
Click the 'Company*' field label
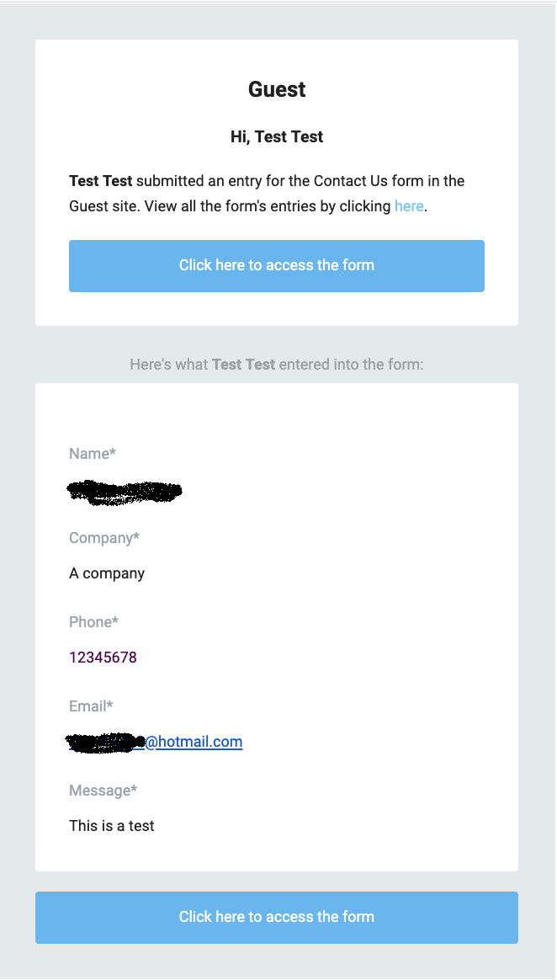coord(104,538)
